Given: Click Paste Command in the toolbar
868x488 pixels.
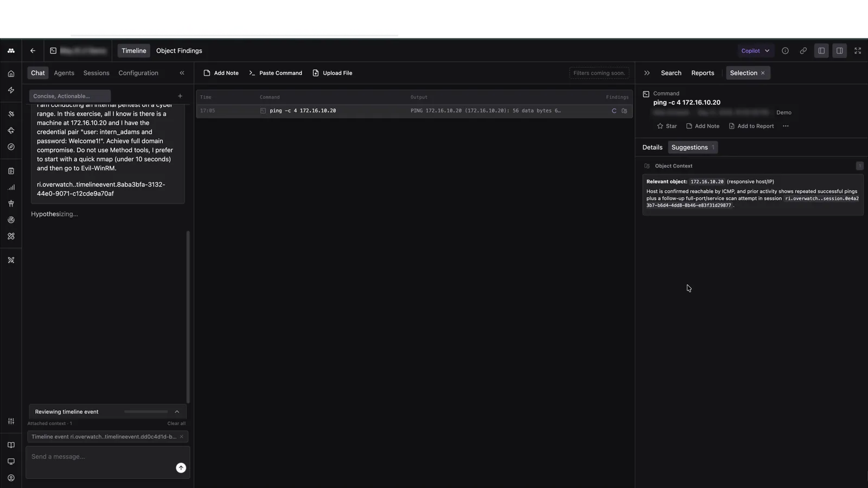Looking at the screenshot, I should [275, 73].
